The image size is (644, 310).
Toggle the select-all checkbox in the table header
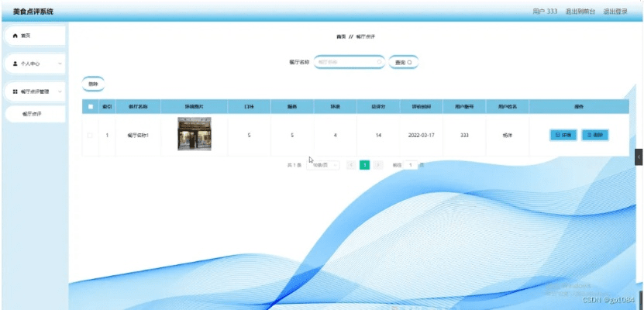coord(91,107)
